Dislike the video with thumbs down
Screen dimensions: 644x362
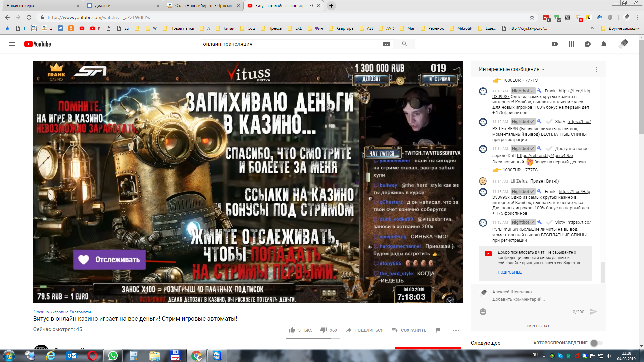coord(324,330)
